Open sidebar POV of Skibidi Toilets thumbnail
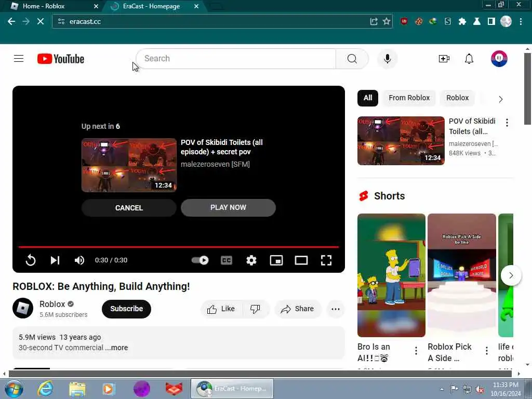This screenshot has width=532, height=399. point(401,141)
